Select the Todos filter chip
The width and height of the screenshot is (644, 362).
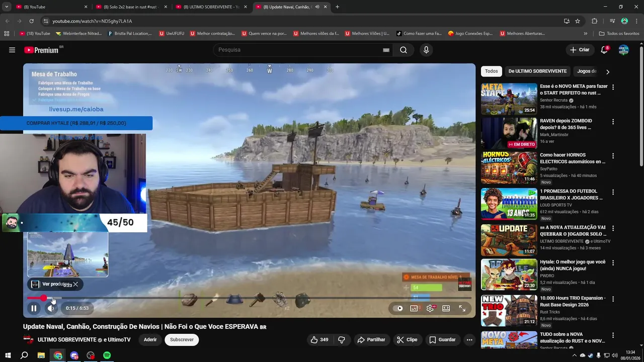click(492, 71)
